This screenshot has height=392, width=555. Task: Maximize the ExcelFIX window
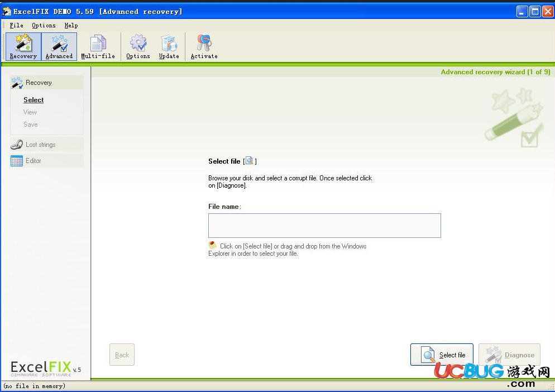pyautogui.click(x=535, y=11)
